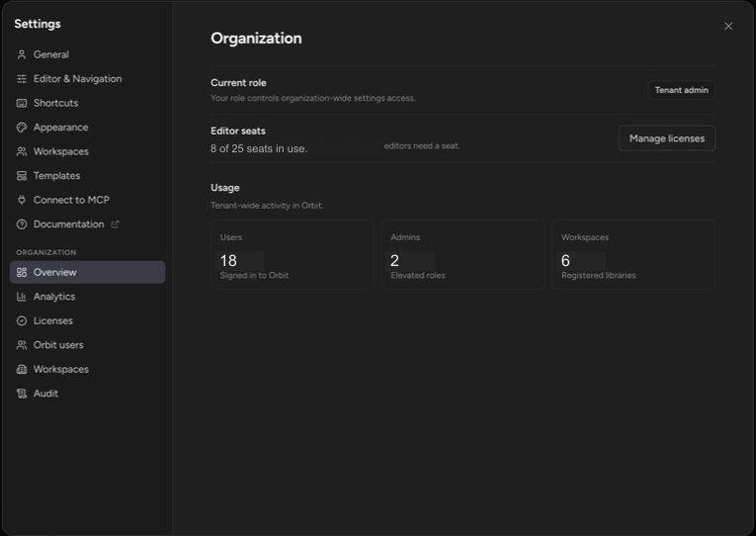Select the Overview organization page

(87, 272)
